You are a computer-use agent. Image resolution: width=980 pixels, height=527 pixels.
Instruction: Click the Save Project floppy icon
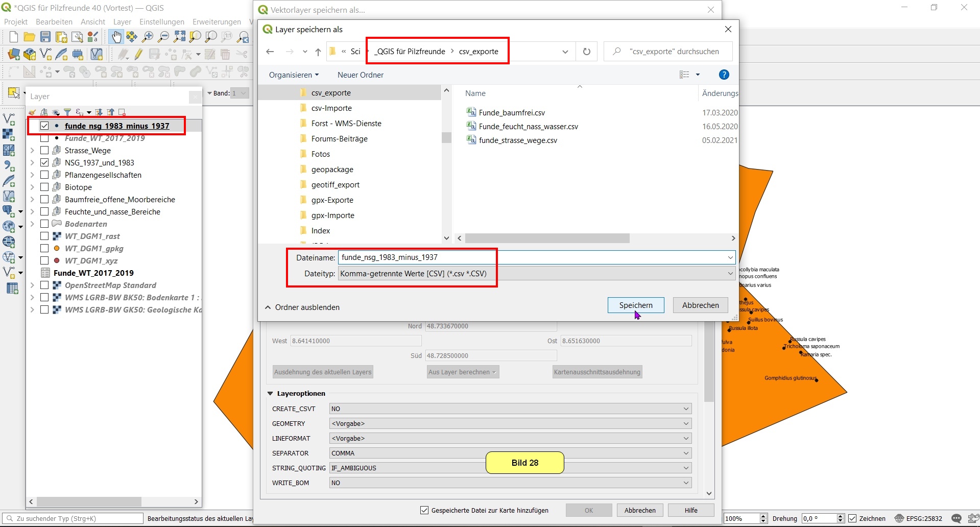pyautogui.click(x=45, y=37)
